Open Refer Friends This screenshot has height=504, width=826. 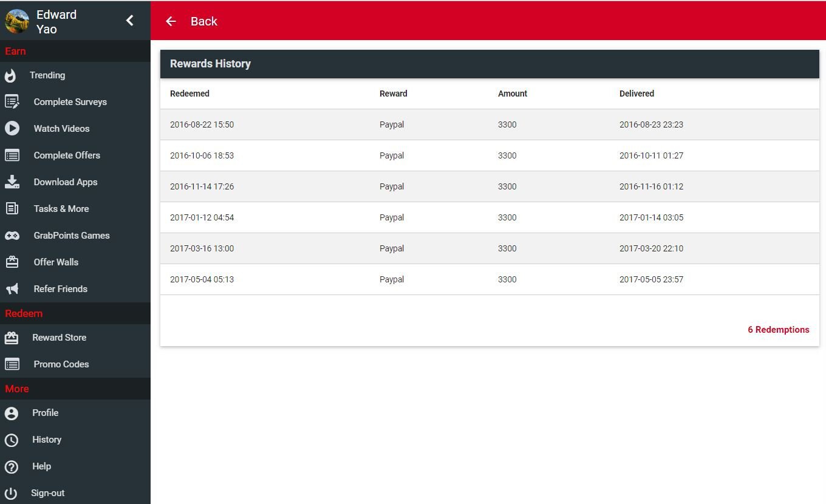pyautogui.click(x=61, y=289)
